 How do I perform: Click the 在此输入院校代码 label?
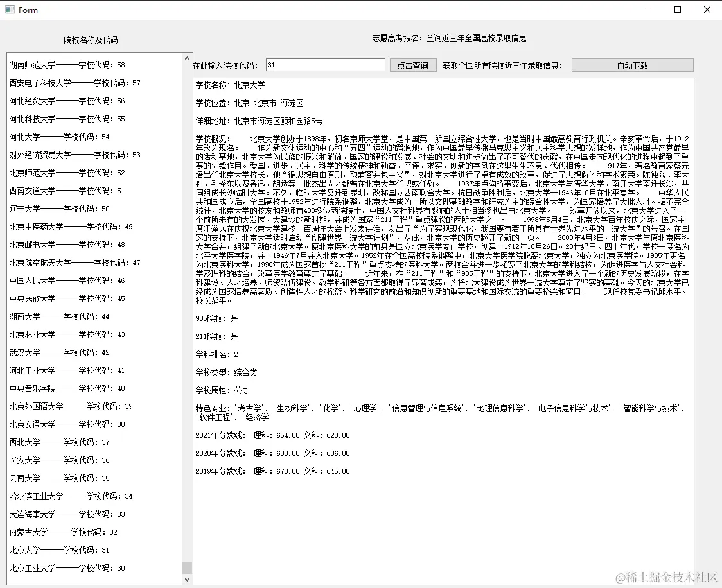[x=225, y=65]
